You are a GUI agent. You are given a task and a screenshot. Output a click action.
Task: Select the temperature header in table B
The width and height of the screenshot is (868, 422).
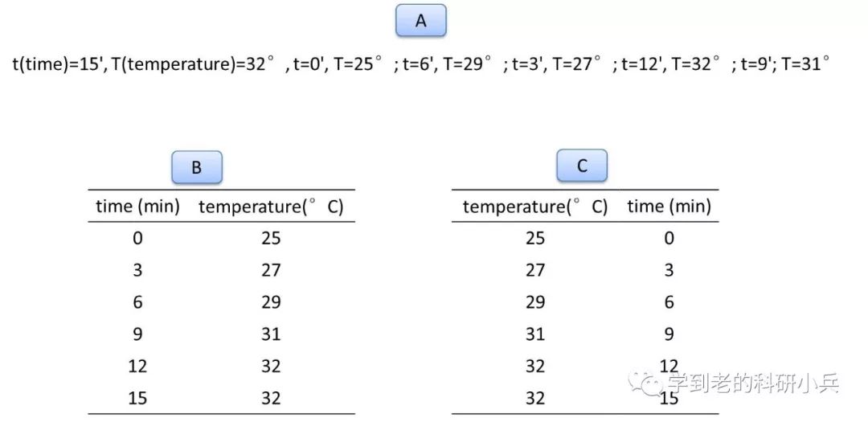[271, 207]
